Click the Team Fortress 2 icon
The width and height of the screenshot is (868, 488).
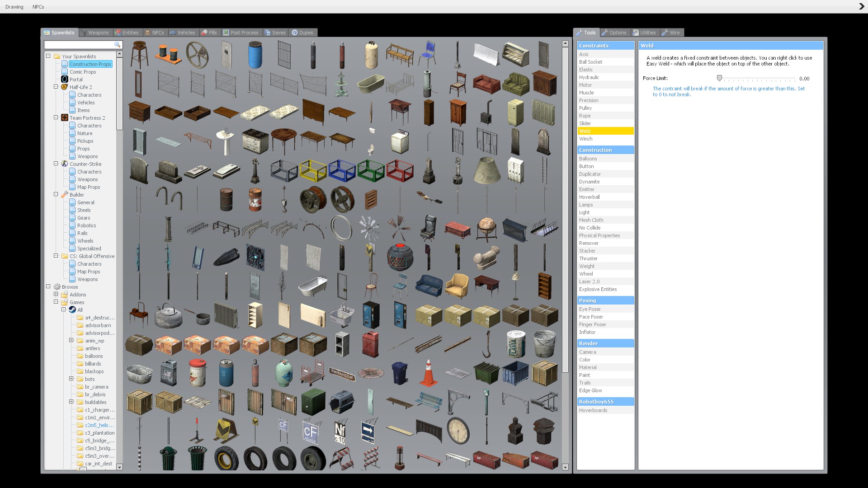(65, 117)
